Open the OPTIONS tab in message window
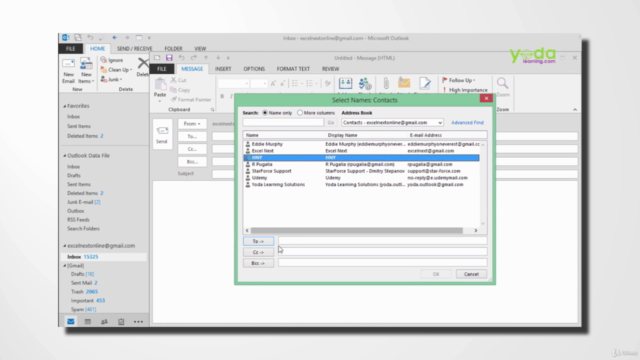The image size is (640, 360). [254, 69]
